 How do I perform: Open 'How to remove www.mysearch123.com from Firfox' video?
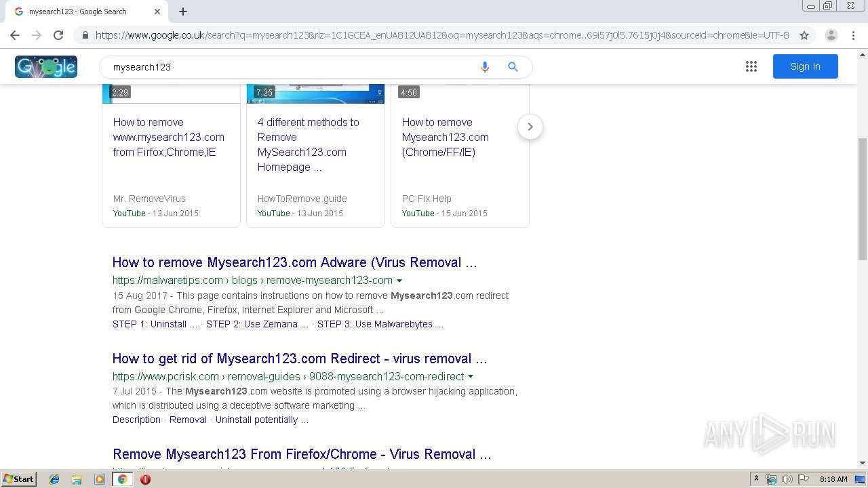pyautogui.click(x=169, y=137)
